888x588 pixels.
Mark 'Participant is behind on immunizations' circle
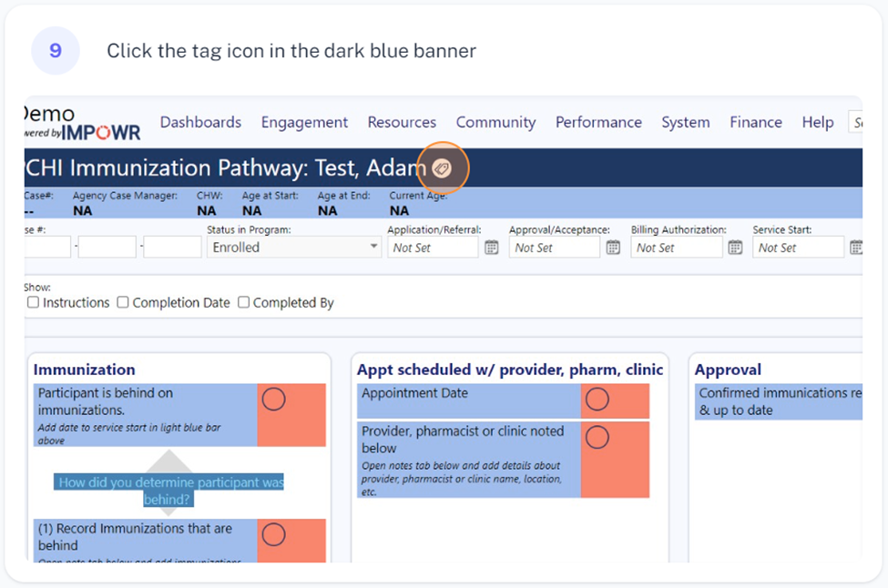273,399
